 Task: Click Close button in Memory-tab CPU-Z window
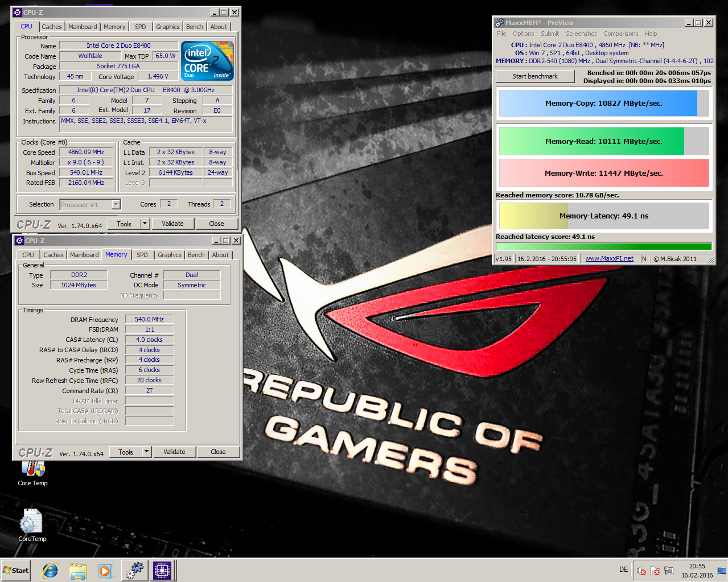click(218, 452)
